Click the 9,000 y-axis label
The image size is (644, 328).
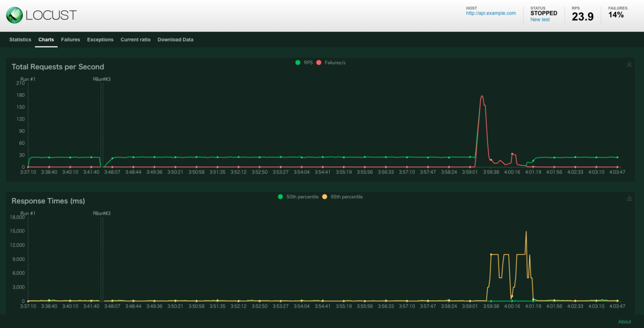click(19, 259)
